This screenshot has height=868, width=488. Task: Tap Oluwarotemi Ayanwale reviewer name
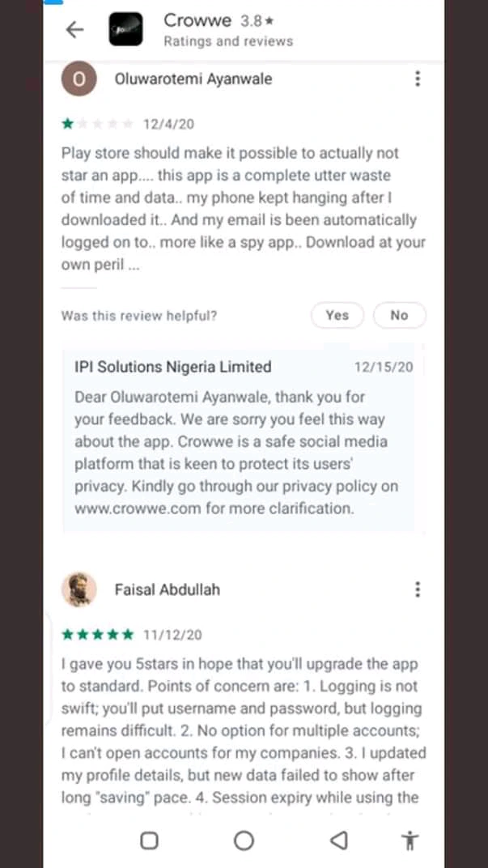point(193,79)
